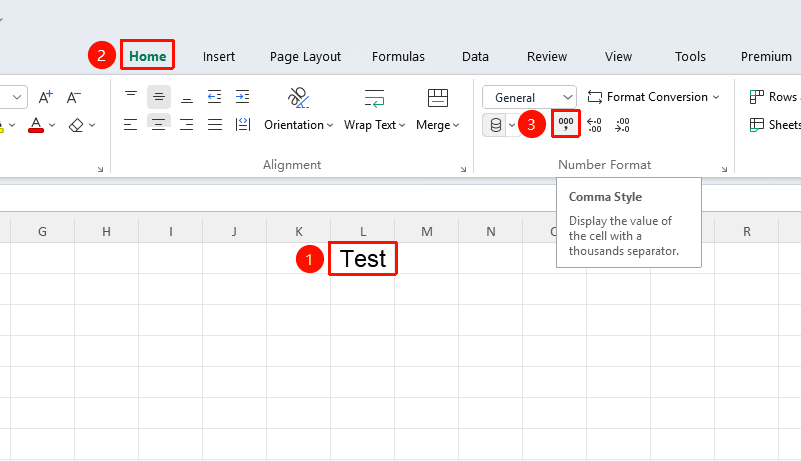Apply currency number format icon
801x461 pixels.
tap(496, 125)
